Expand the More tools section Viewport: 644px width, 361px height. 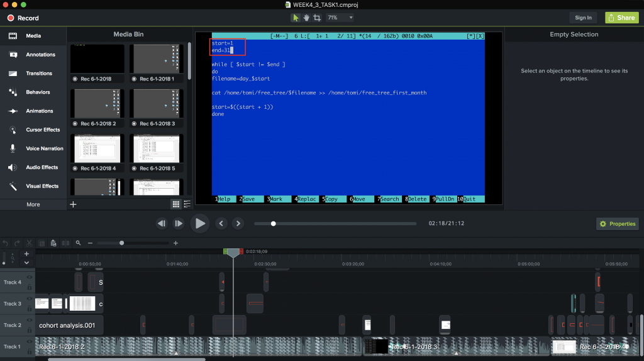click(x=33, y=204)
